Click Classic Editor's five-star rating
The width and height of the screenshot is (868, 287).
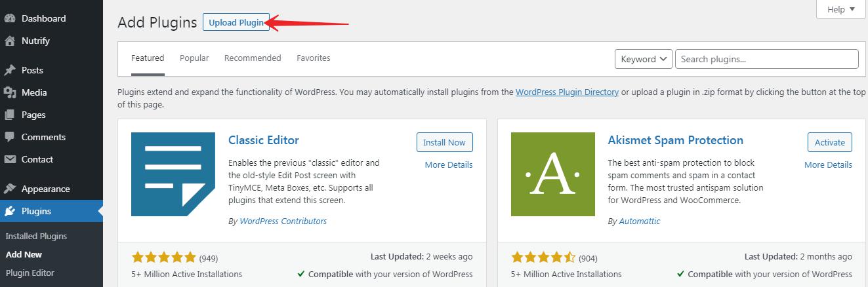pyautogui.click(x=164, y=257)
